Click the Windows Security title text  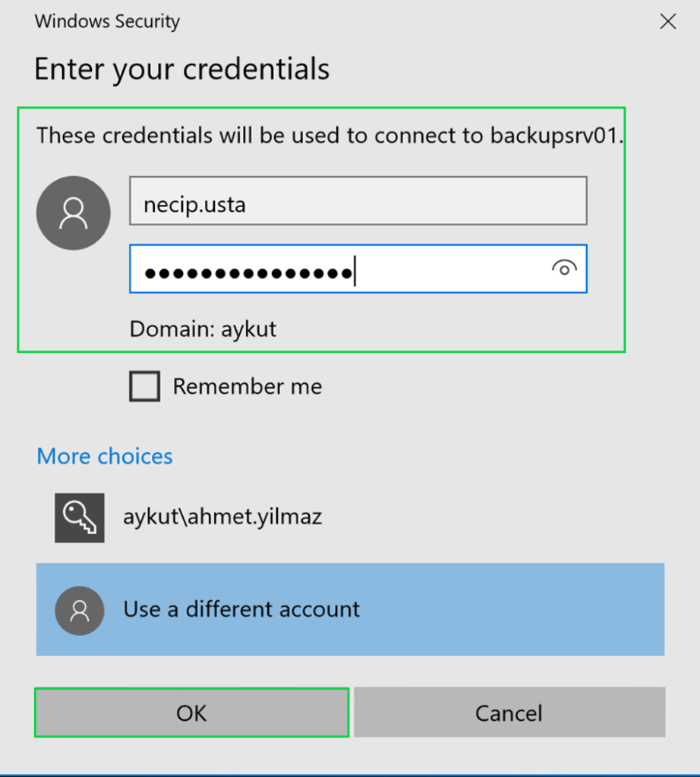click(x=107, y=21)
